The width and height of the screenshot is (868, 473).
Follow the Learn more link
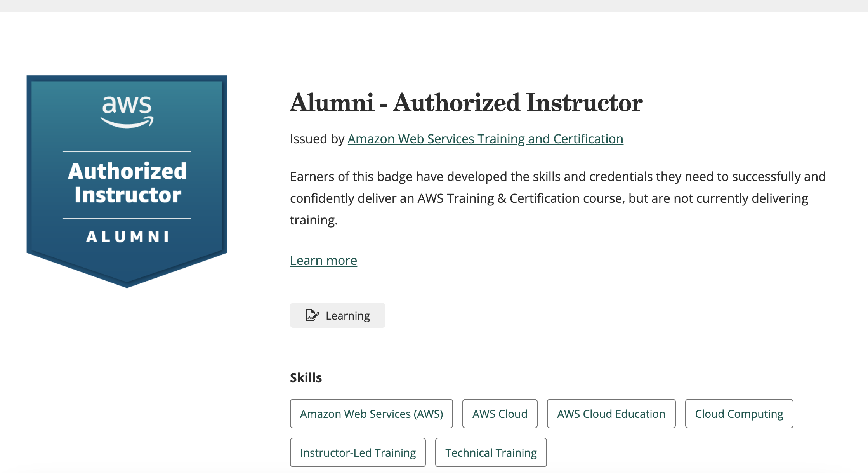(x=323, y=261)
